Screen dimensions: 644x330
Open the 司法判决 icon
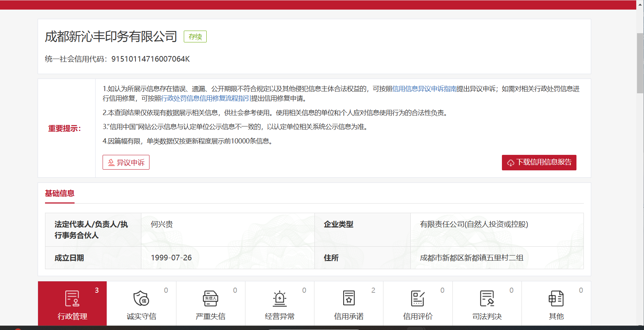tap(487, 299)
